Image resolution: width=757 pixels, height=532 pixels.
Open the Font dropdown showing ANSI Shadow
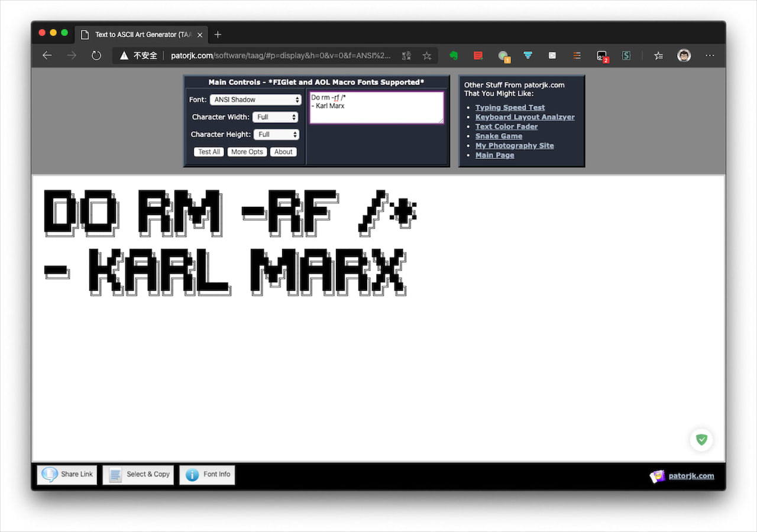(x=255, y=100)
